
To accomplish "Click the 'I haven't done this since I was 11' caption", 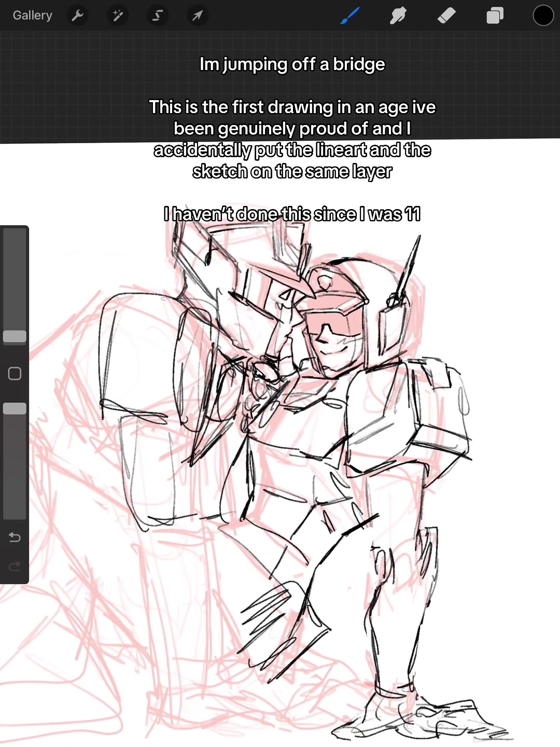I will tap(292, 214).
